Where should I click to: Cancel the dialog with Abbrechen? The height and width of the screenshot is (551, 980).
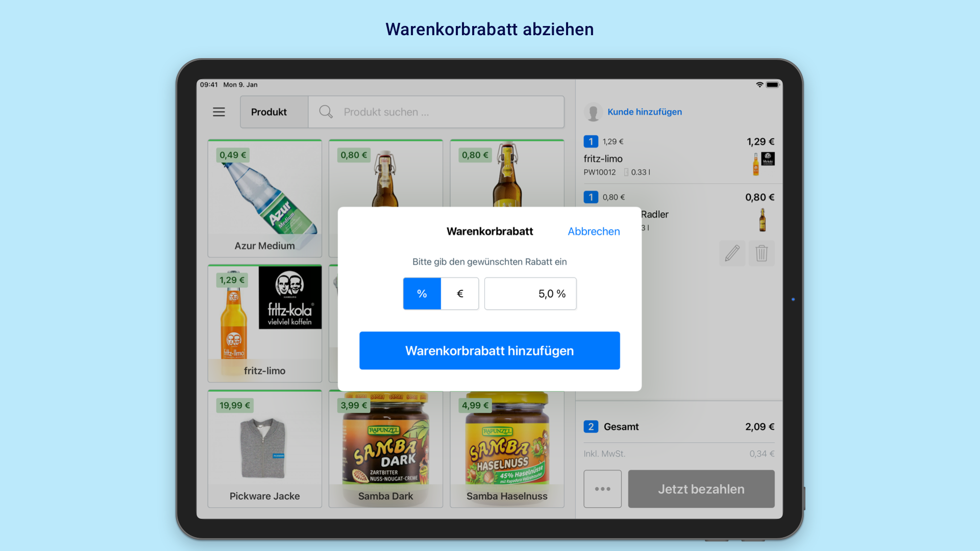tap(594, 231)
